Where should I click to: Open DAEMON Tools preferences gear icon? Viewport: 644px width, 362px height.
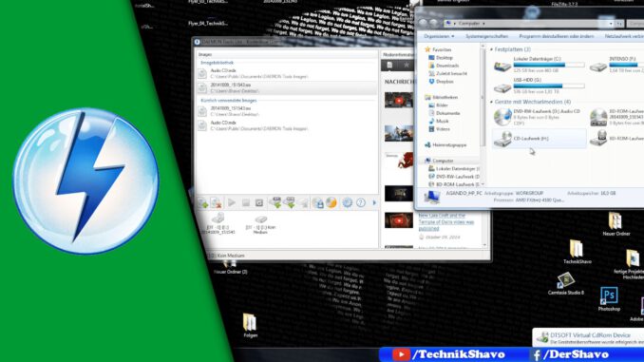[348, 202]
